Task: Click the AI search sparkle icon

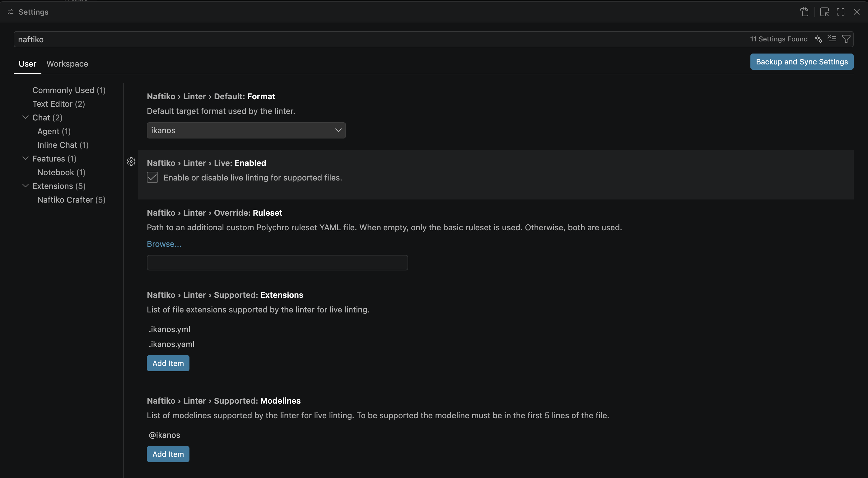Action: pos(819,39)
